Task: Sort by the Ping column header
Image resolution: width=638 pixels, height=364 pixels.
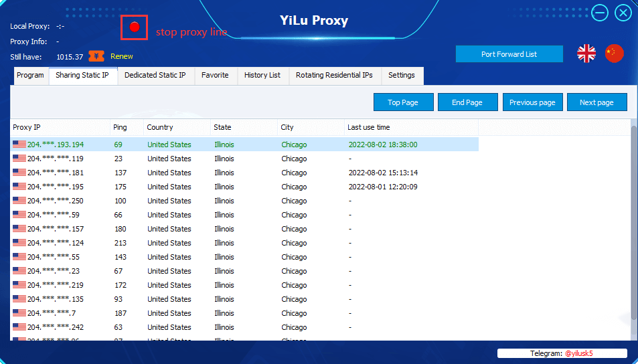Action: [x=127, y=127]
